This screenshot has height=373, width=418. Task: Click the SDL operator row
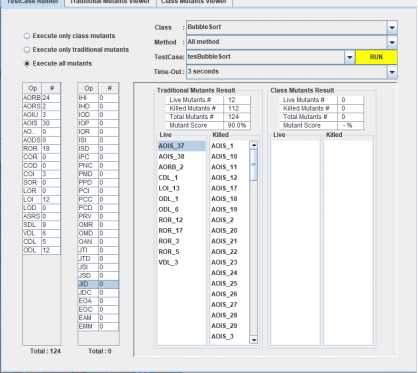tap(42, 225)
